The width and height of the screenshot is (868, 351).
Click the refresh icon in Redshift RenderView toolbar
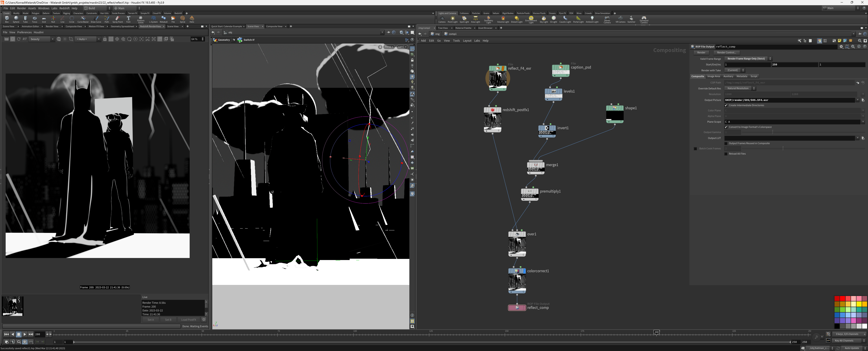click(19, 39)
